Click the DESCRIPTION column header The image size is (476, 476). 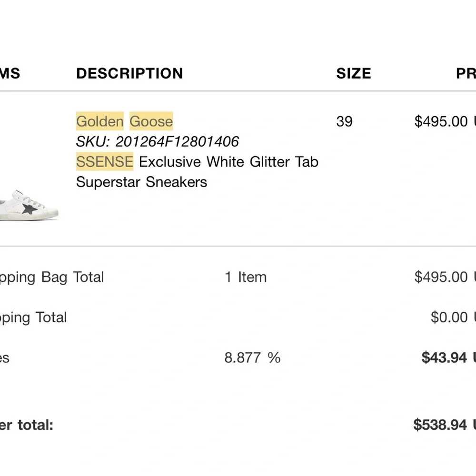tap(129, 73)
